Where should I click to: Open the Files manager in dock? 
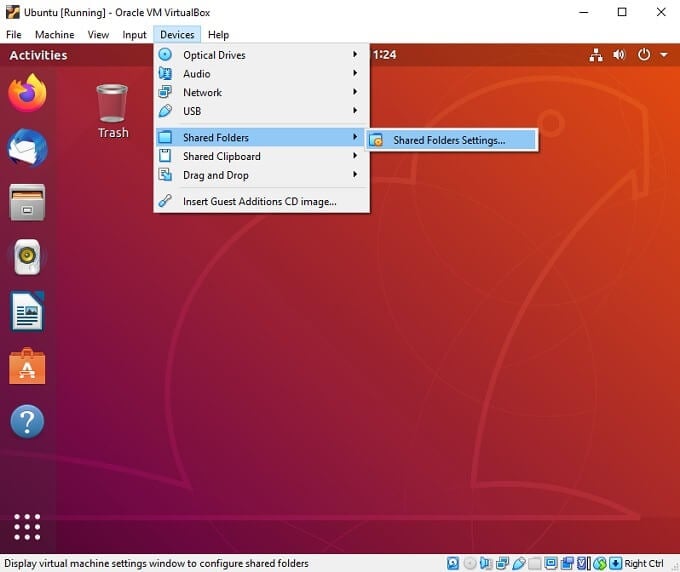tap(27, 203)
